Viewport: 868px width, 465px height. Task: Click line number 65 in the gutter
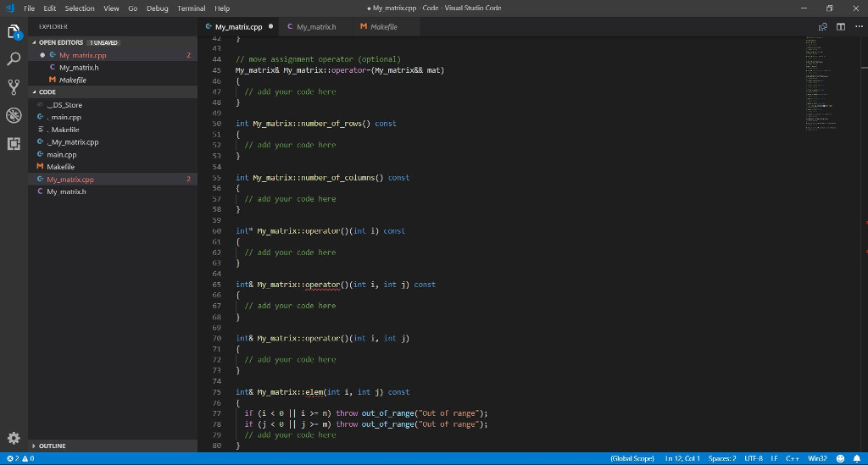[x=216, y=285]
